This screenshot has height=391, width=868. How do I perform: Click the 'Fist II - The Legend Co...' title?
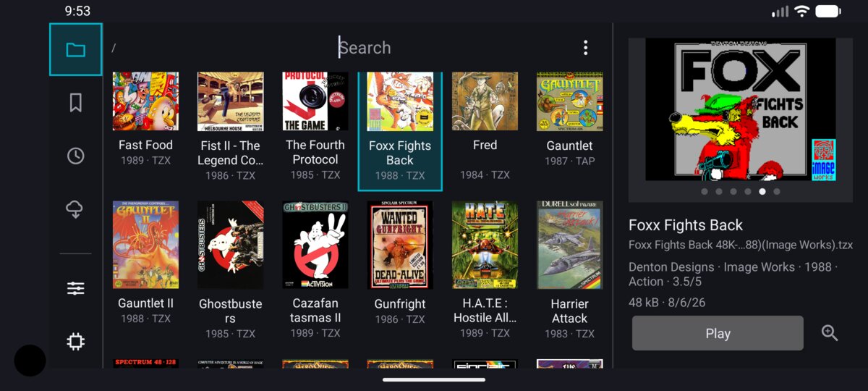click(230, 153)
